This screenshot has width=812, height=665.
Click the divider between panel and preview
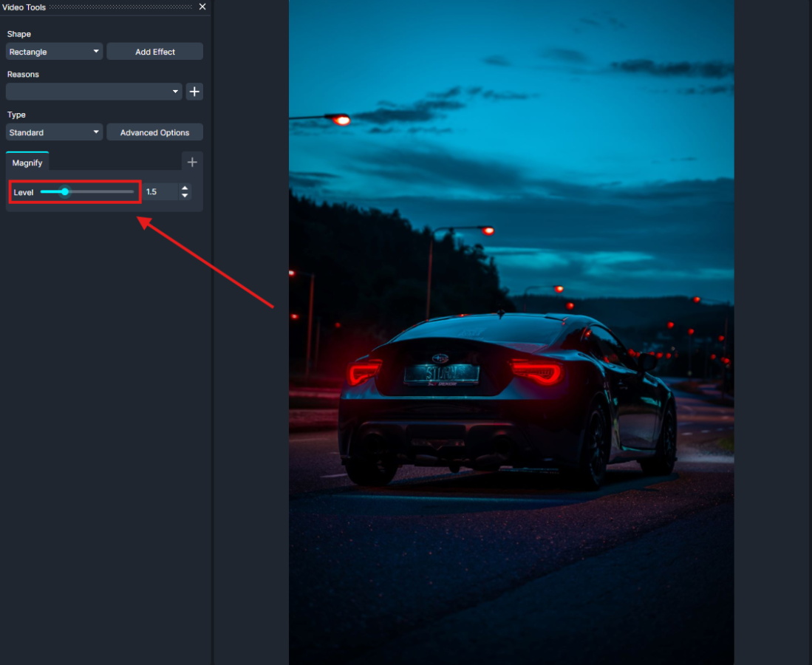pyautogui.click(x=213, y=332)
